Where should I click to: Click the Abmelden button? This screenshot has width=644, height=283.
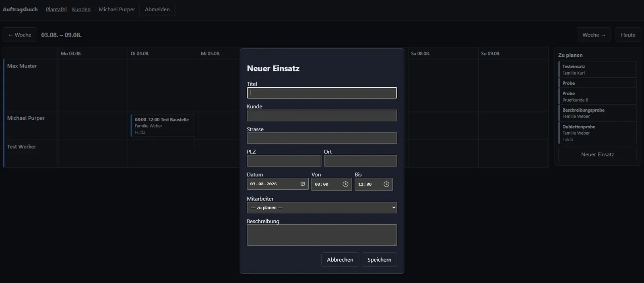[x=157, y=9]
